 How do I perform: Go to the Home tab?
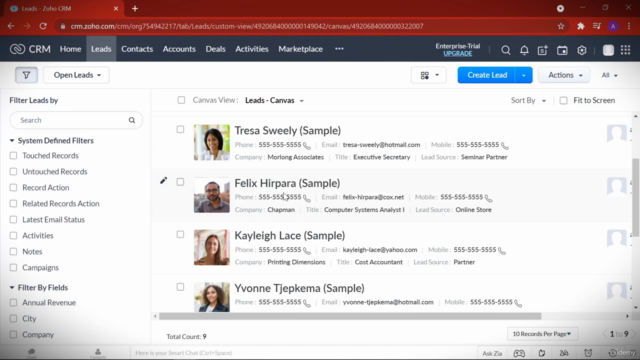[70, 49]
